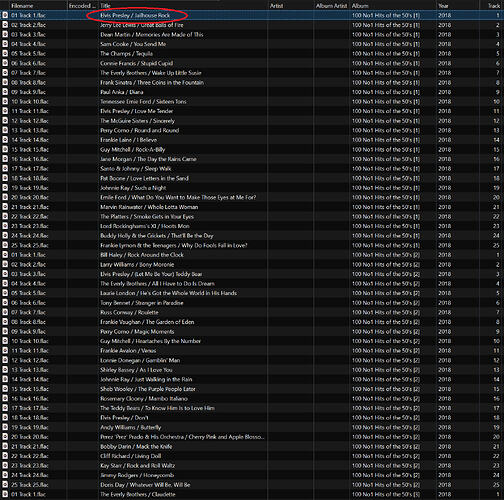Select the Dean Martin / Memories Are Made of This row

click(252, 35)
